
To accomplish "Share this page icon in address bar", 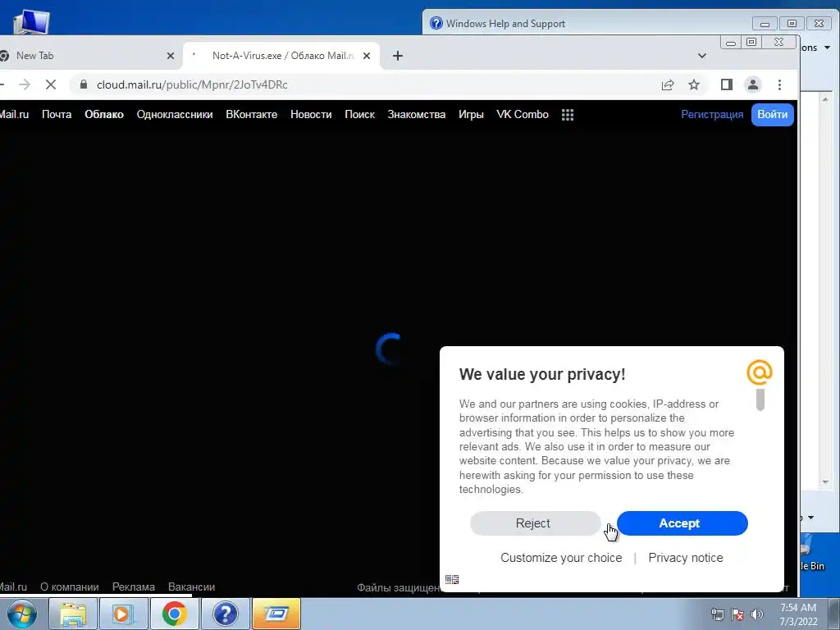I will coord(668,84).
